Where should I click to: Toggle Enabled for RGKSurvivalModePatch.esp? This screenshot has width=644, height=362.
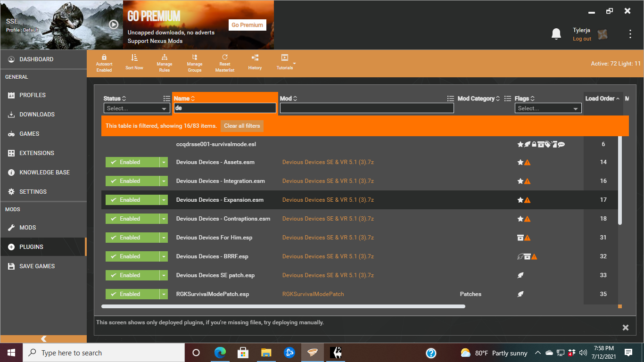click(132, 294)
